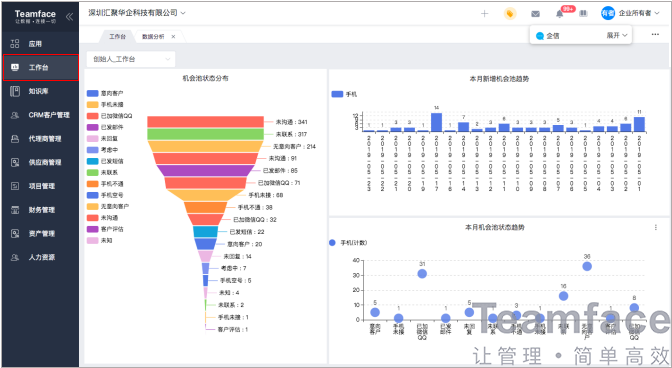Click the last bar labeled 11
Screen dimensions: 672x368
639,124
